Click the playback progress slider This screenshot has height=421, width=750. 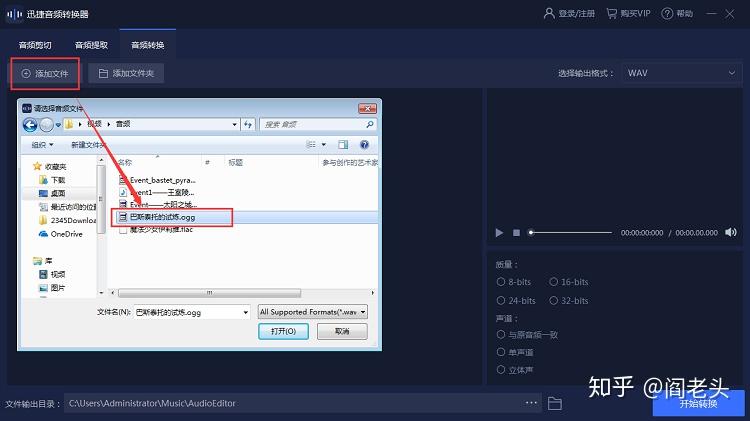[571, 233]
